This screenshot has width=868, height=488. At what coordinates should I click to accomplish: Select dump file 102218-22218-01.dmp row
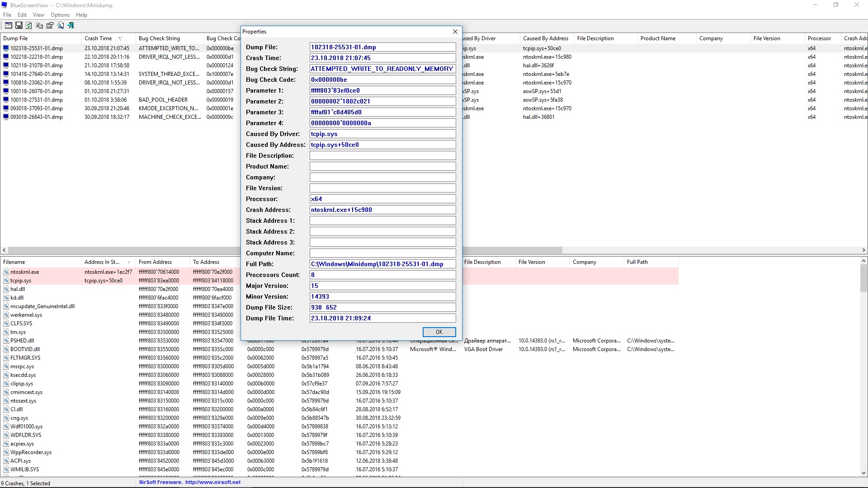[37, 57]
